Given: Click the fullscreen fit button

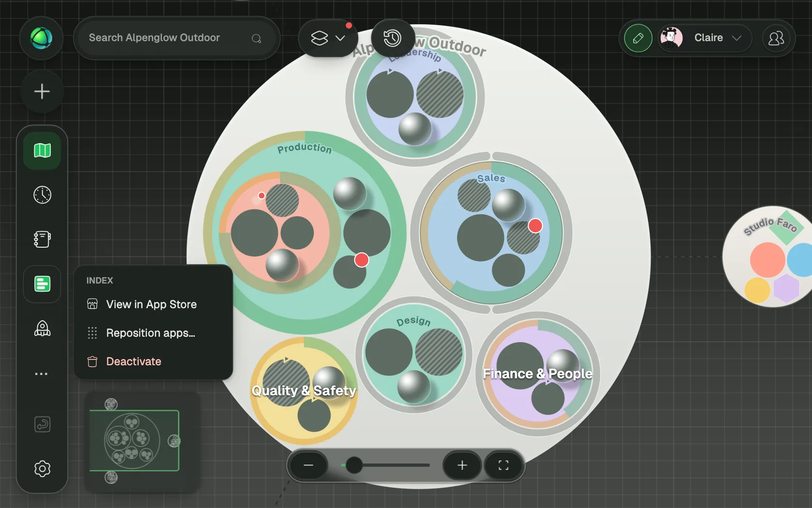Looking at the screenshot, I should pyautogui.click(x=504, y=465).
